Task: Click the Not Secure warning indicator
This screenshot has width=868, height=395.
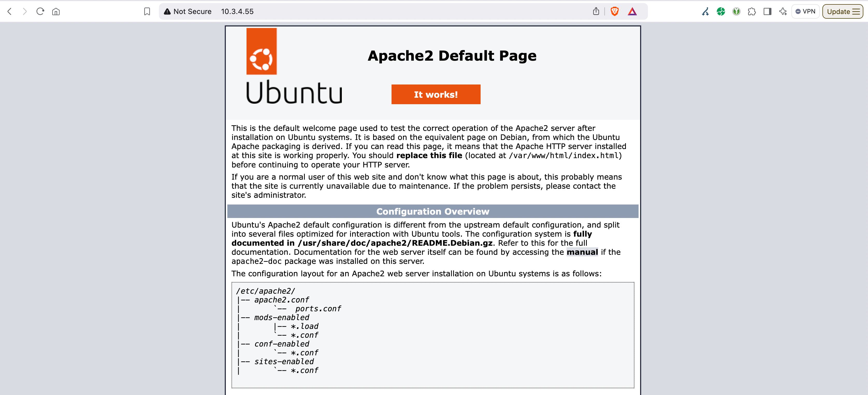Action: point(188,11)
